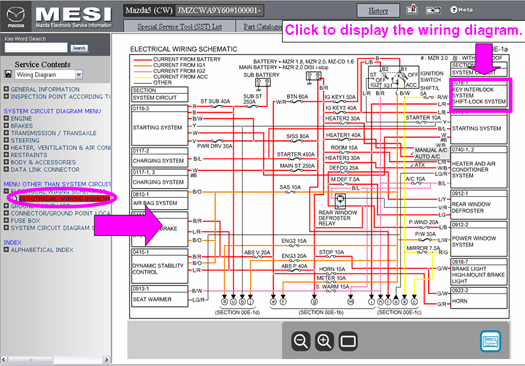Click the arrows icon left of Help
Image resolution: width=525 pixels, height=366 pixels.
[x=433, y=11]
